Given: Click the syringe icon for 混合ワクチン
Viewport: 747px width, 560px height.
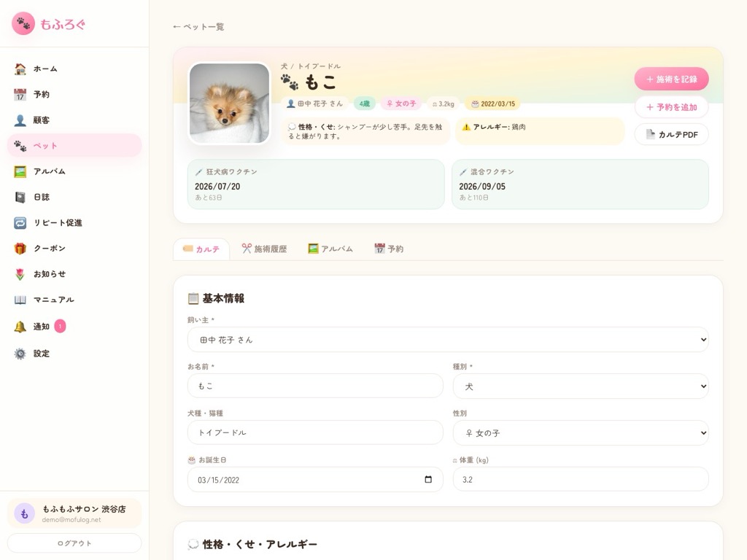Looking at the screenshot, I should [463, 172].
